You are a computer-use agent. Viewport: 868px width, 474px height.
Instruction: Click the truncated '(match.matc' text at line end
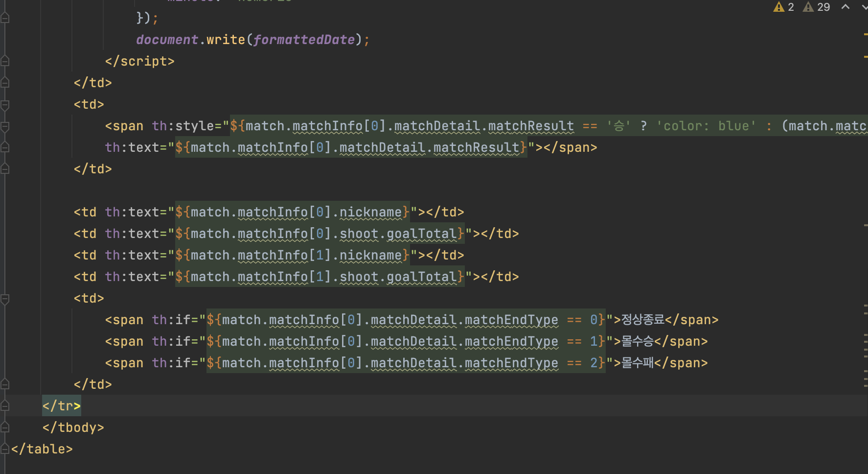tap(824, 126)
